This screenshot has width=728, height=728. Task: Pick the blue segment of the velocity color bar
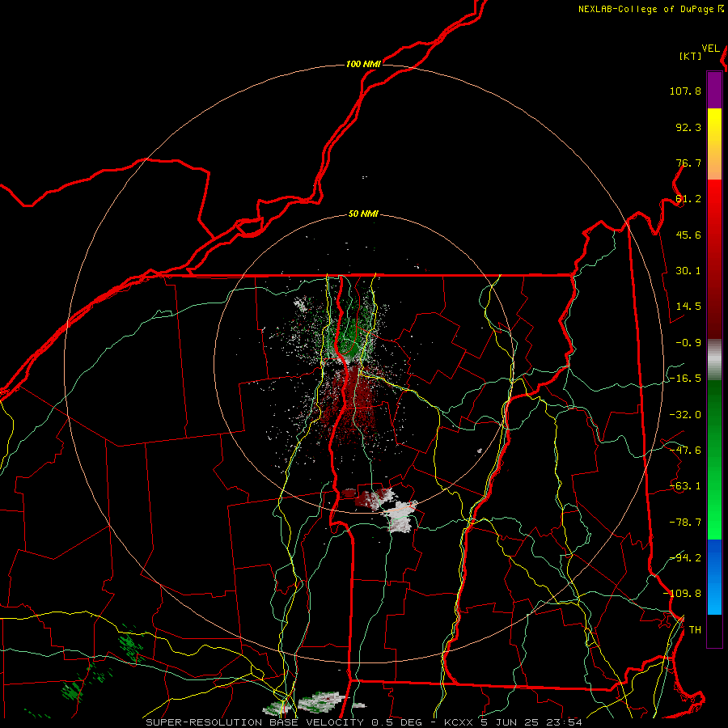click(714, 577)
